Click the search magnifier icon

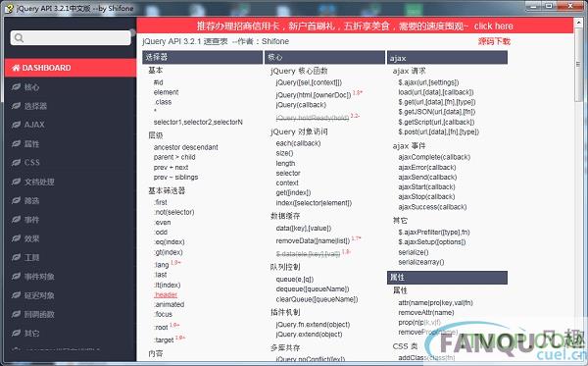[19, 37]
